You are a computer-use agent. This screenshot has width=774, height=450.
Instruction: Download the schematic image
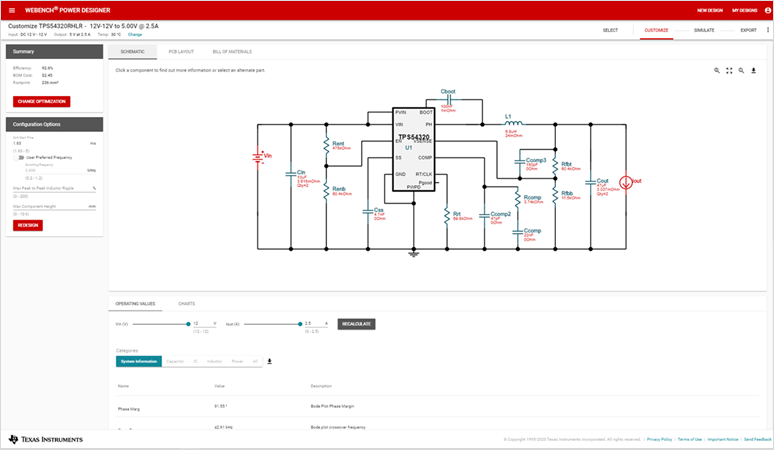coord(753,70)
